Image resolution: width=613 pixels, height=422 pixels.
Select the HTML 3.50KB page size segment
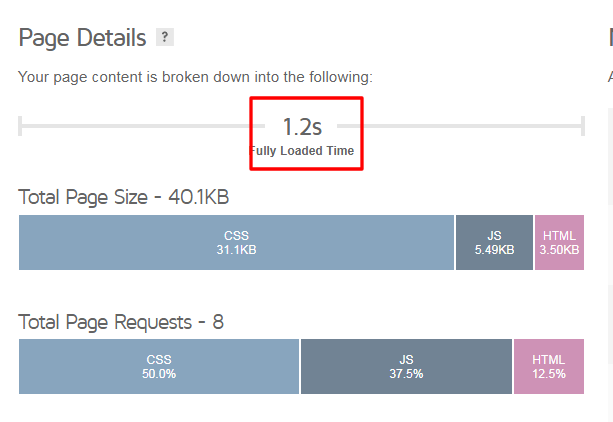click(x=559, y=242)
